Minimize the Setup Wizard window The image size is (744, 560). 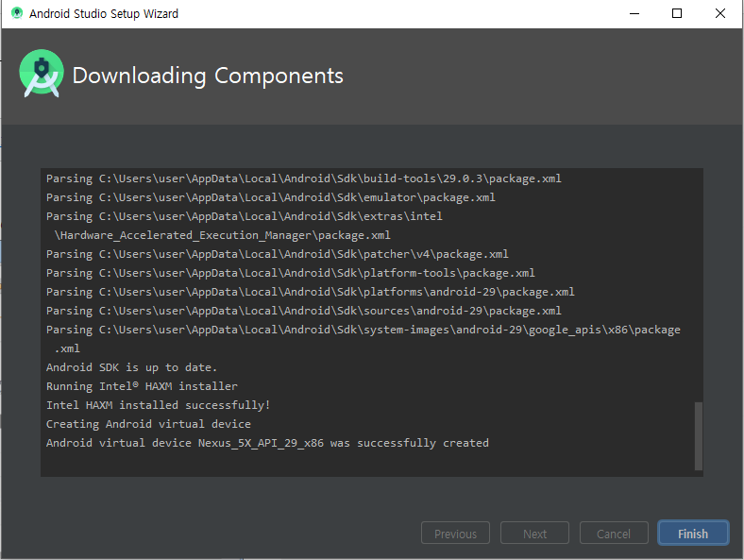(x=634, y=13)
